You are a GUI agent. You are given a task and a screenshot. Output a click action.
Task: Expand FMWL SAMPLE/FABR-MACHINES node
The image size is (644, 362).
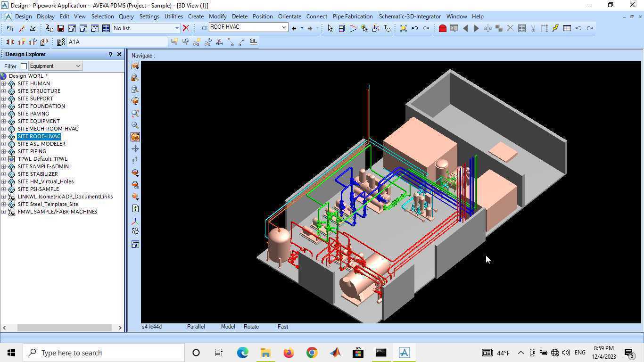[4, 212]
